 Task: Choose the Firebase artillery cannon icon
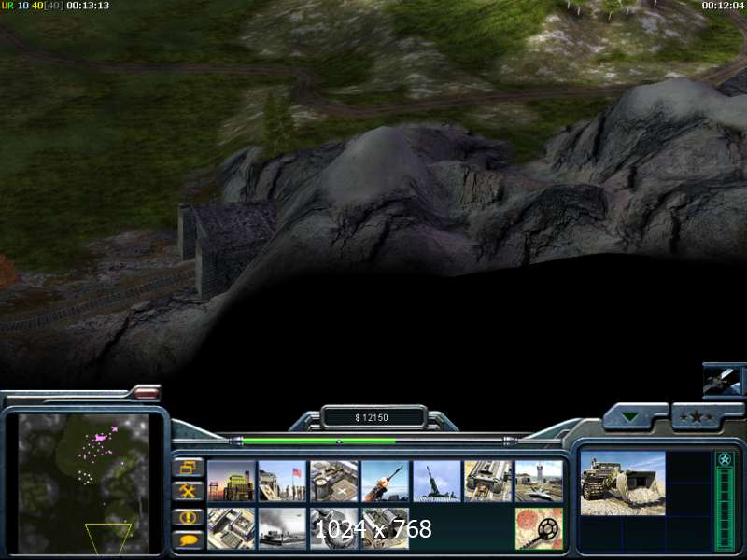(x=437, y=481)
